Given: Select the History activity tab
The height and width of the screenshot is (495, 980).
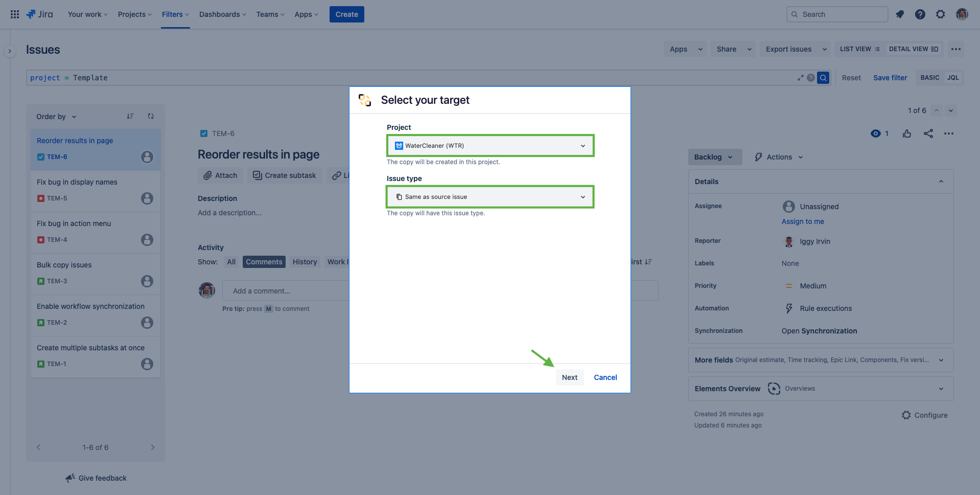Looking at the screenshot, I should tap(305, 262).
